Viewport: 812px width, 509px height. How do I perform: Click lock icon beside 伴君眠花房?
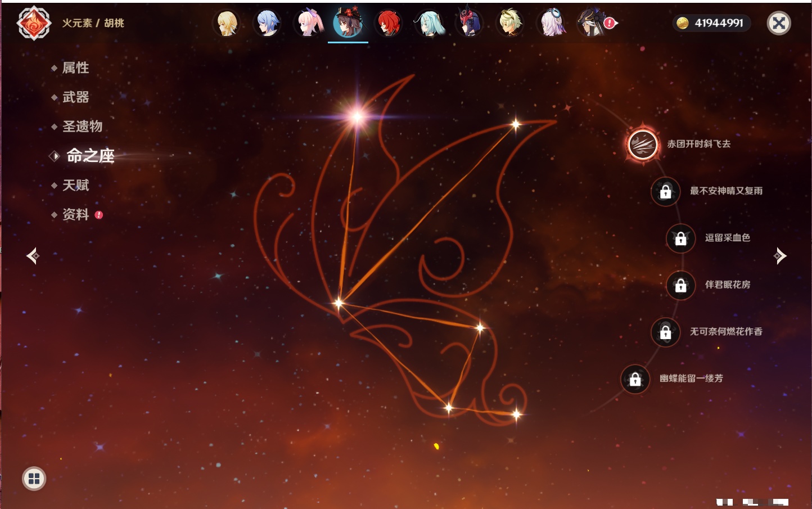[680, 285]
